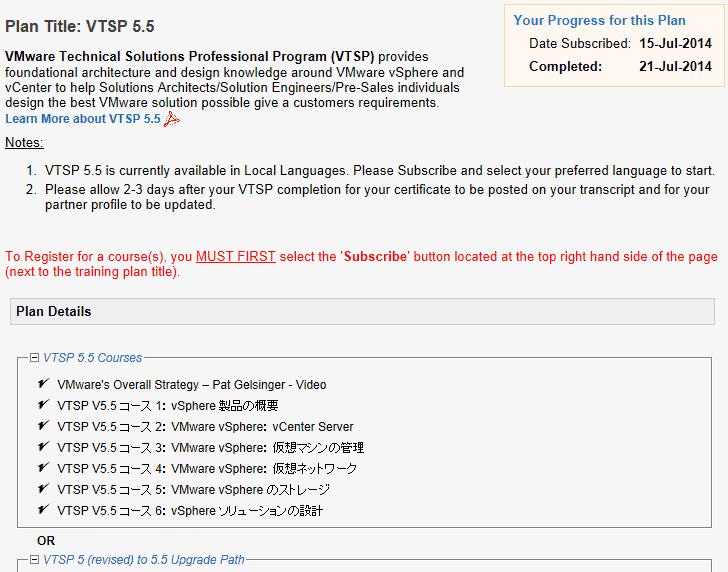This screenshot has height=572, width=728.
Task: Click the Plan Details header bar
Action: 362,312
